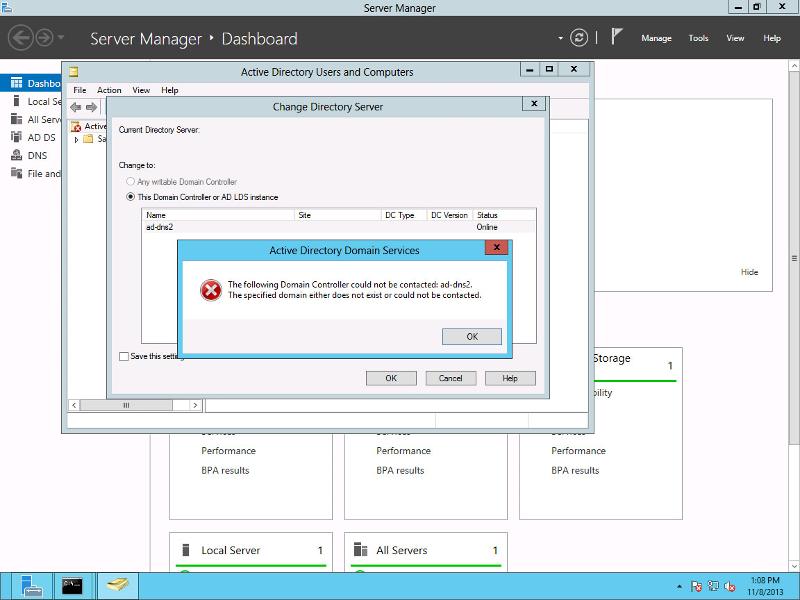The width and height of the screenshot is (800, 600).
Task: Open Help in Change Directory Server dialog
Action: (510, 378)
